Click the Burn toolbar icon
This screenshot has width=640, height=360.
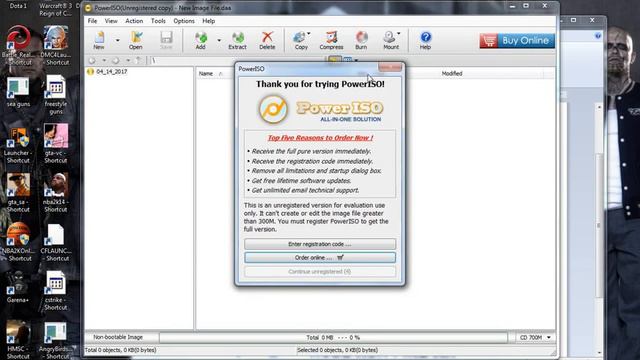pyautogui.click(x=361, y=40)
